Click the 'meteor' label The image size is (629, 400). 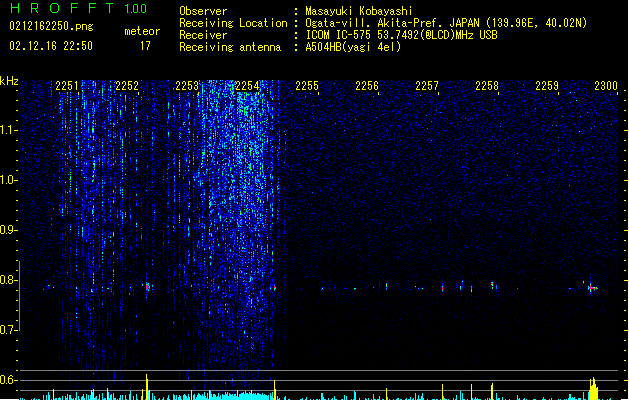pyautogui.click(x=142, y=31)
